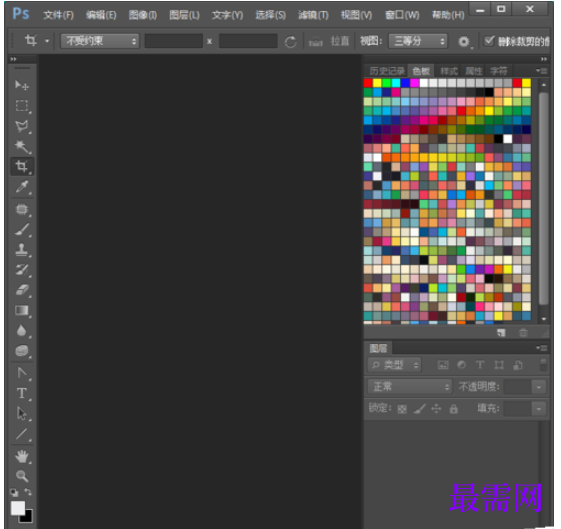The width and height of the screenshot is (561, 529).
Task: Select the Eyedropper tool
Action: pos(21,187)
